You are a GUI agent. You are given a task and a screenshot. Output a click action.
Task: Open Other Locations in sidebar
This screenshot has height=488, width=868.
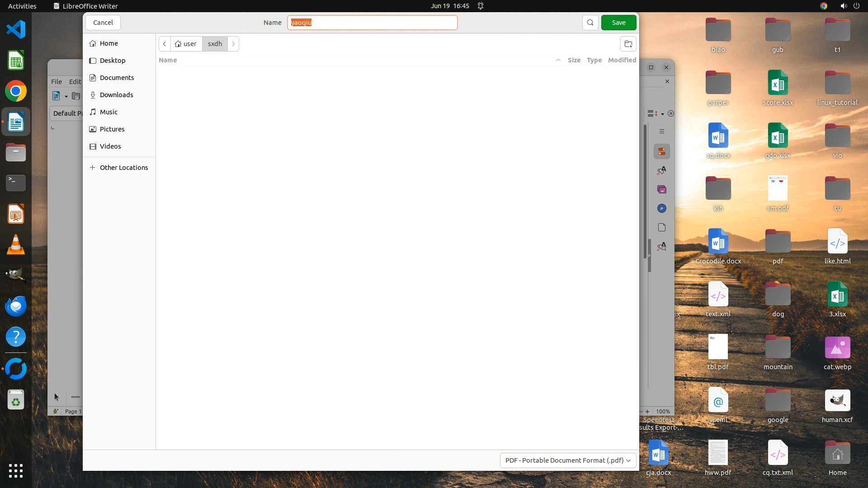pyautogui.click(x=123, y=168)
